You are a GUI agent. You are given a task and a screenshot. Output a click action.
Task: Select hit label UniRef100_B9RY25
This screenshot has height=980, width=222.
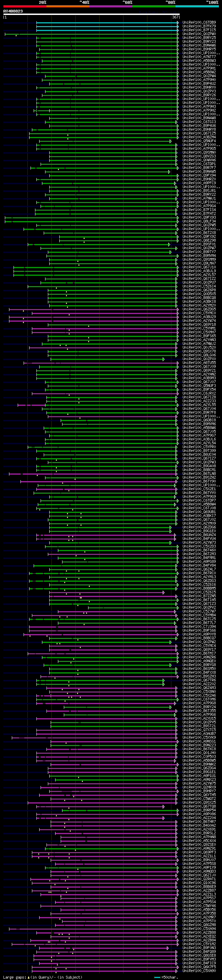[x=199, y=38]
